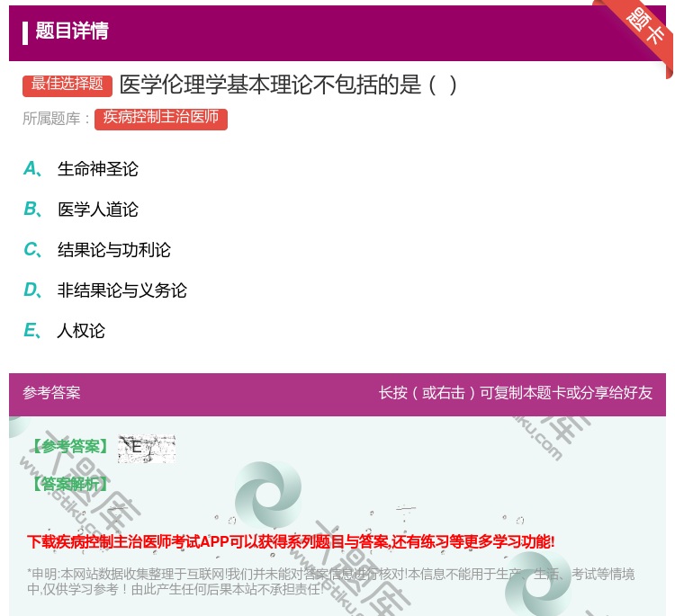Click the 长按（或右击）可复制本题卡 hint text
This screenshot has width=675, height=616.
tap(516, 392)
